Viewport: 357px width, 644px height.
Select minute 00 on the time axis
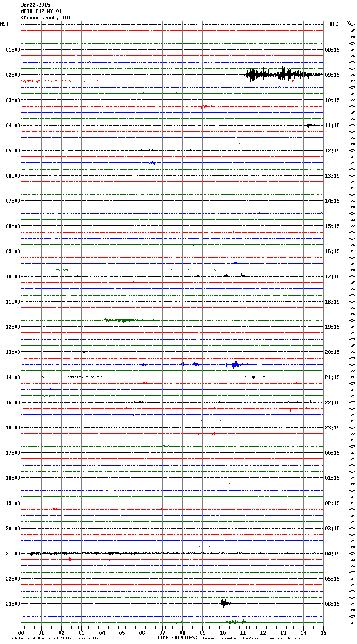(21, 633)
